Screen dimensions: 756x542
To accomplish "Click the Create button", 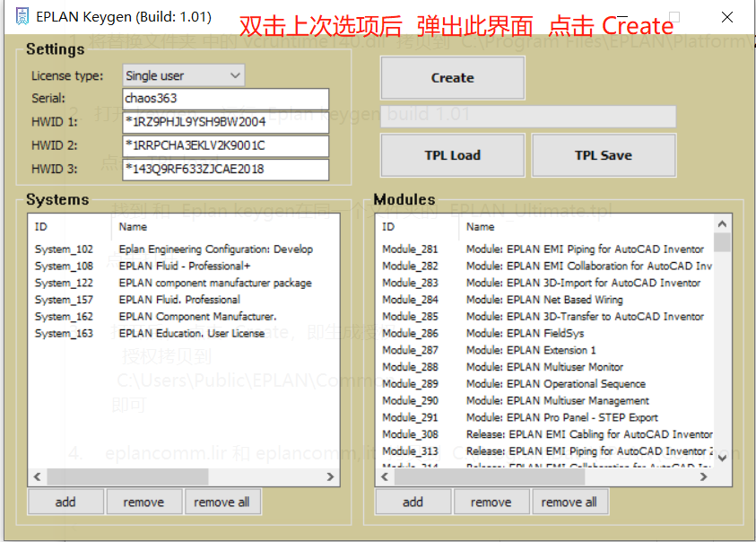I will coord(452,78).
